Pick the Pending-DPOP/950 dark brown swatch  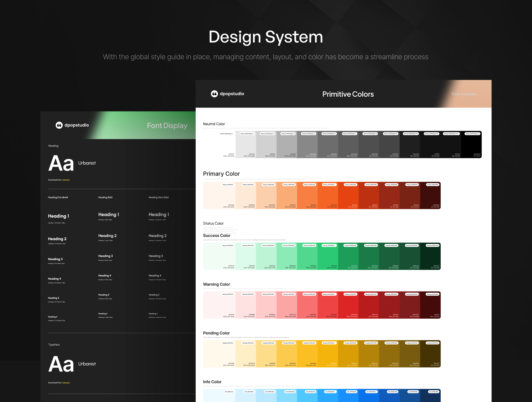point(430,354)
